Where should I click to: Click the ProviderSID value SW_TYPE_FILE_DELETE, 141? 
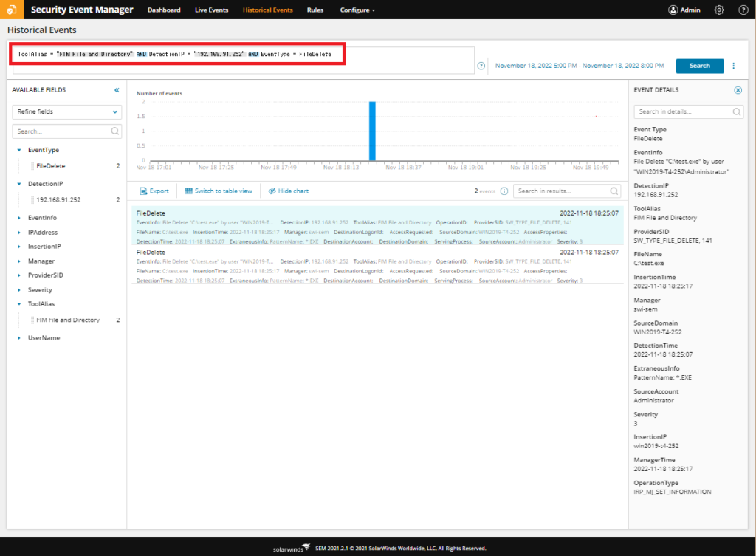(x=673, y=241)
